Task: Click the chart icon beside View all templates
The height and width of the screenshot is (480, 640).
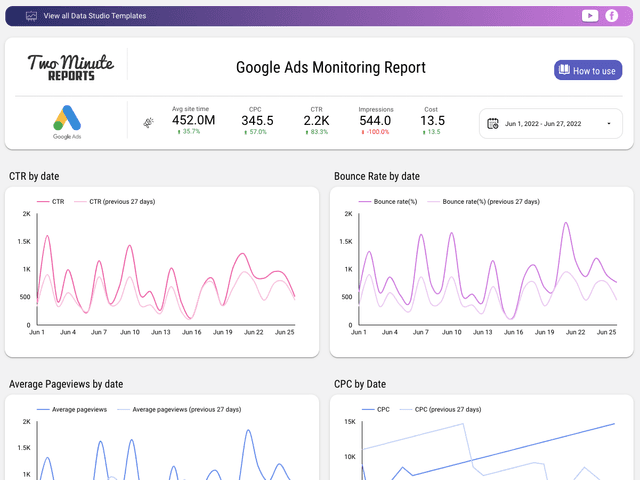Action: [31, 16]
